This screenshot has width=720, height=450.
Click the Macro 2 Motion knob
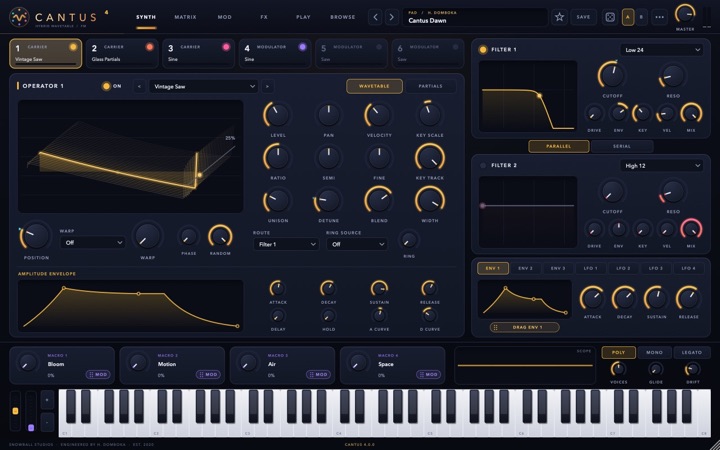coord(138,363)
